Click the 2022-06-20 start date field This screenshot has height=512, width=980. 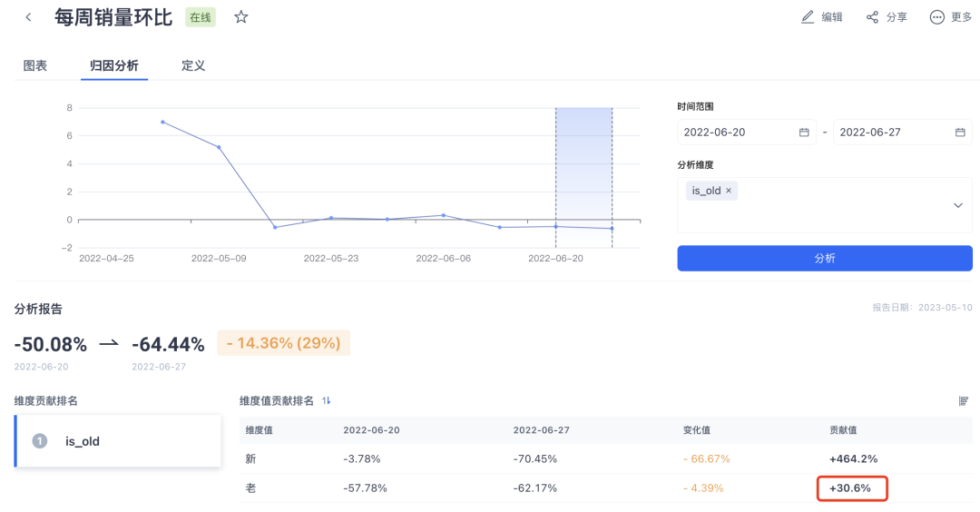735,133
